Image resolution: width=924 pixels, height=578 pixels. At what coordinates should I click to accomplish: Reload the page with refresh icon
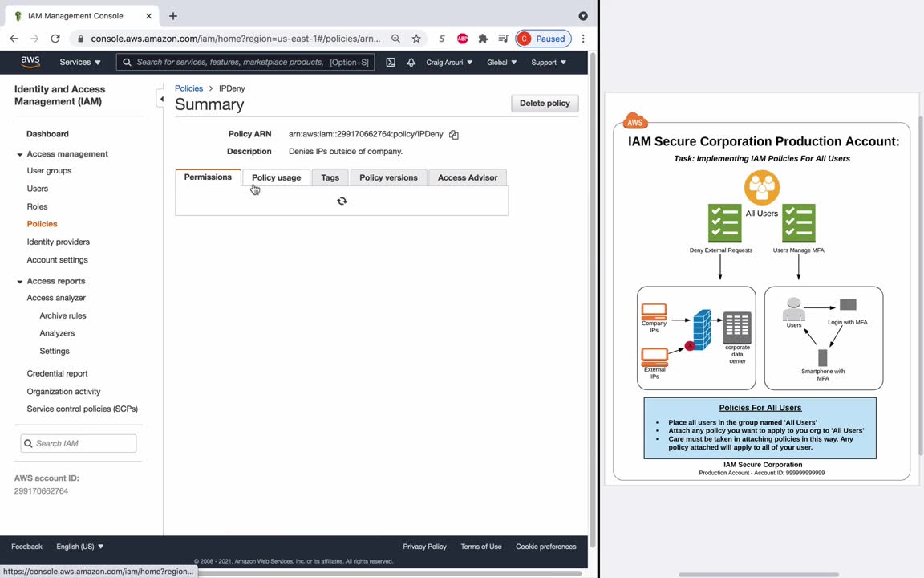point(55,39)
